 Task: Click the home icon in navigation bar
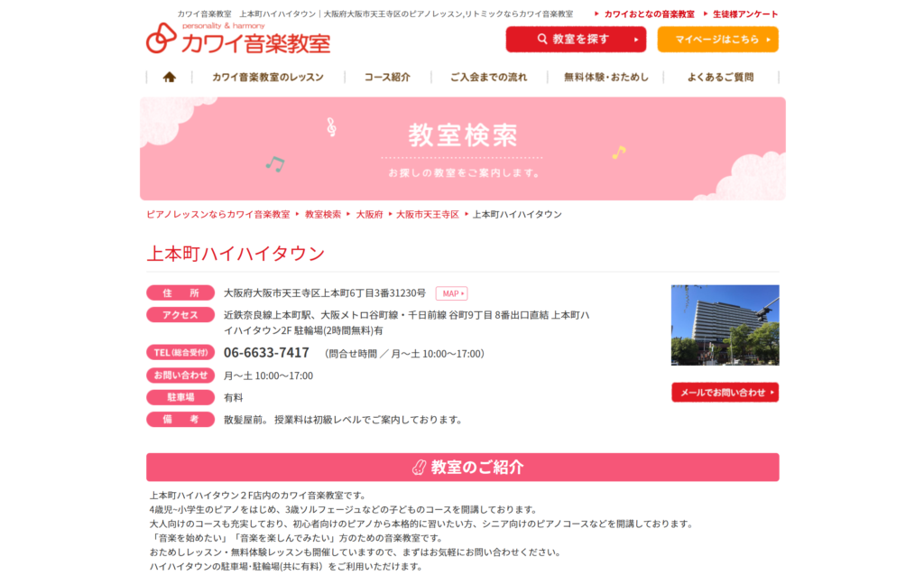click(x=169, y=78)
